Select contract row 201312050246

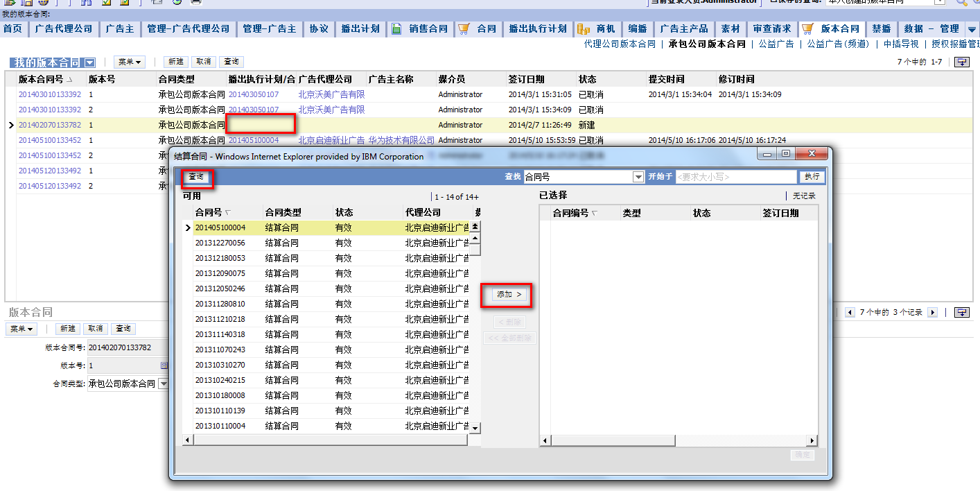(x=331, y=288)
